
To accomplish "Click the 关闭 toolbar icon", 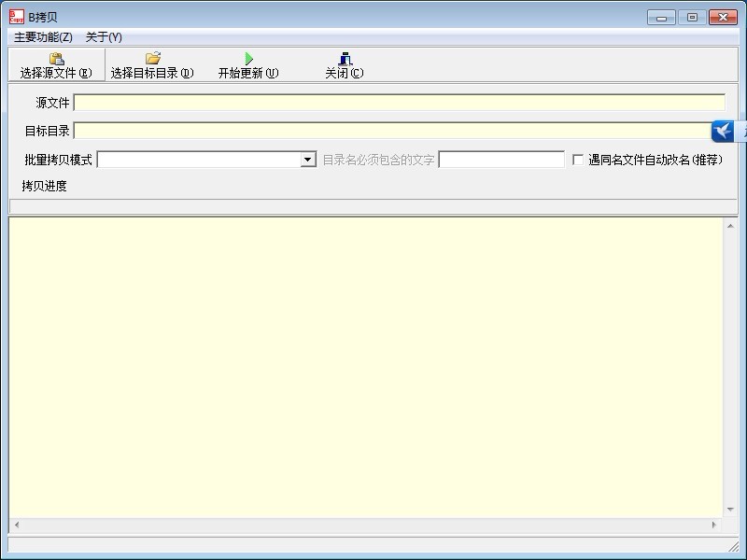I will click(345, 59).
